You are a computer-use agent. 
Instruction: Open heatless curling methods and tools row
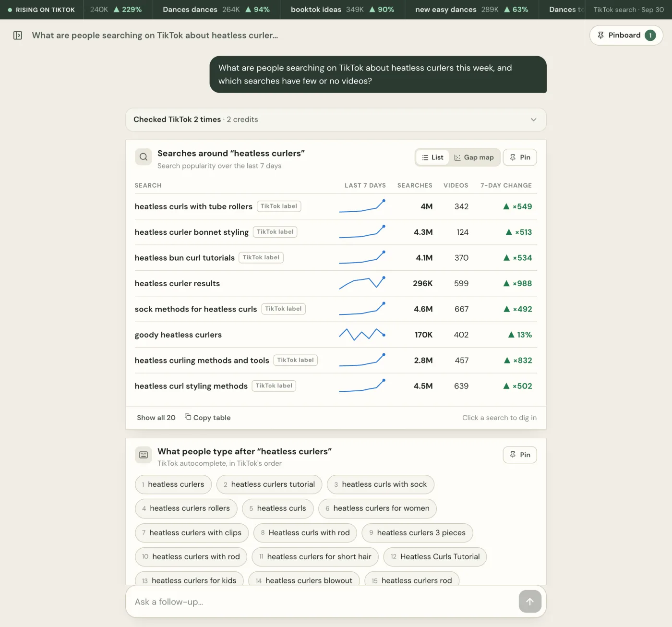(336, 360)
